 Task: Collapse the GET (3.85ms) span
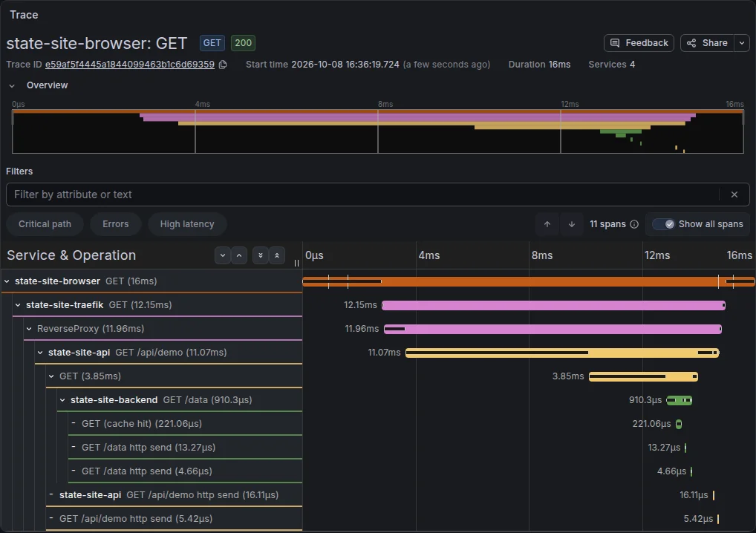coord(51,376)
